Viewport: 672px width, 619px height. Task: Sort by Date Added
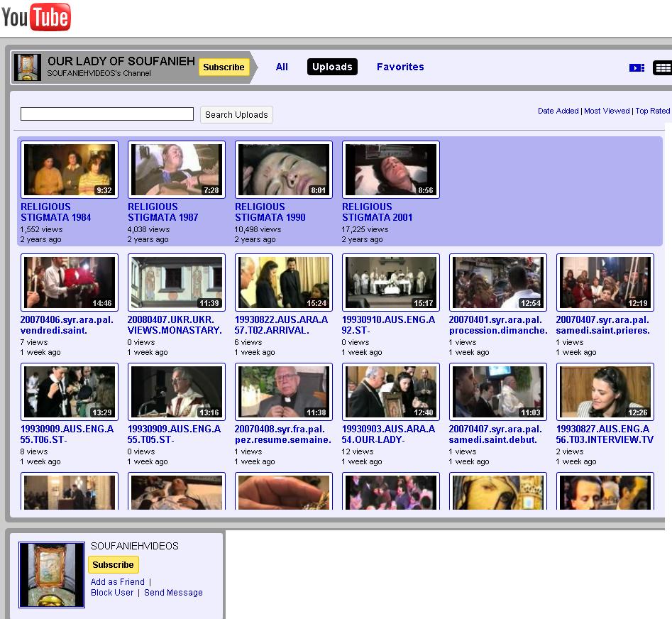(558, 111)
